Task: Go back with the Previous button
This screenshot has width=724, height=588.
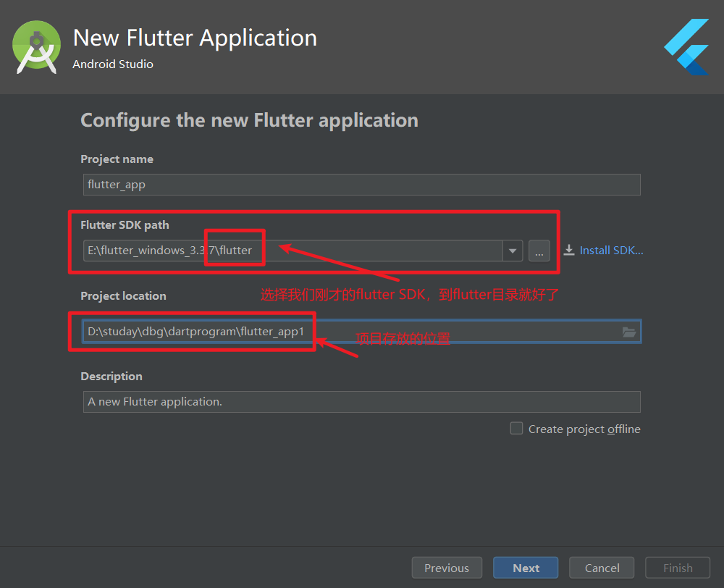Action: click(446, 568)
